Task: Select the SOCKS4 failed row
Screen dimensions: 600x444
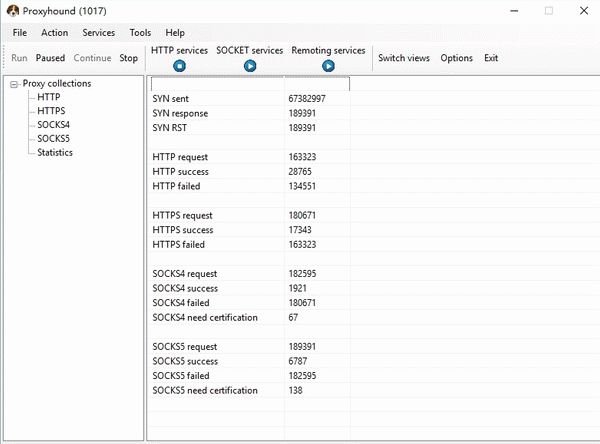Action: (250, 303)
